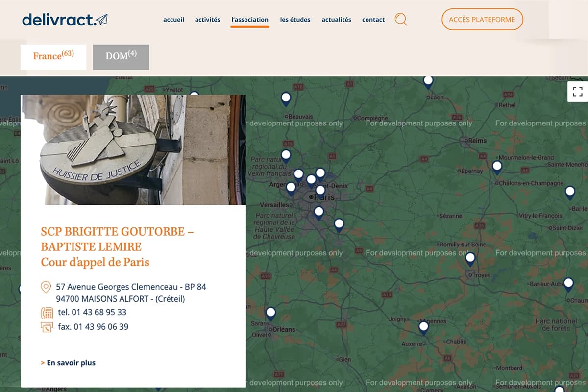The image size is (588, 392).
Task: Click the map pin near Orléans
Action: point(270,313)
